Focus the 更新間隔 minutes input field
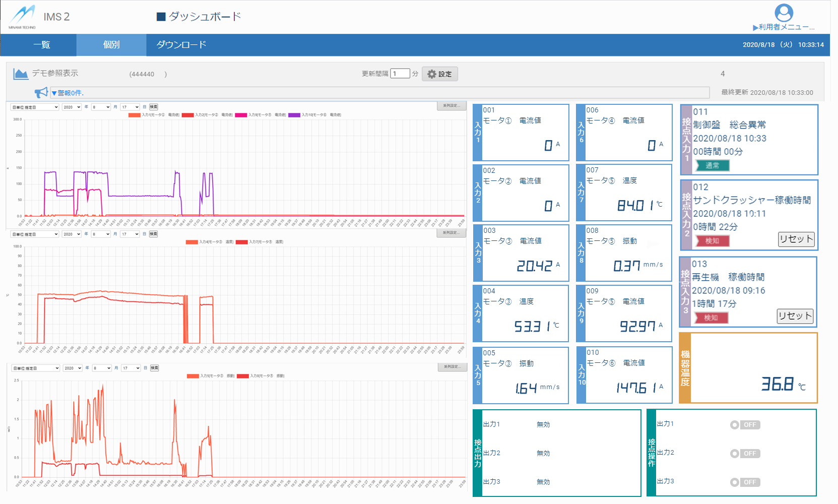 coord(400,74)
